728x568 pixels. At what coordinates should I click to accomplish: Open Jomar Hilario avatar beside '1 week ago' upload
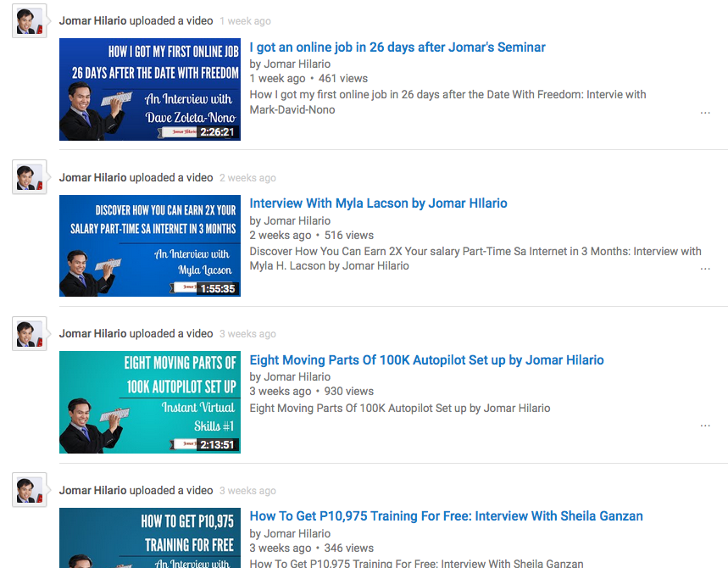pyautogui.click(x=30, y=21)
